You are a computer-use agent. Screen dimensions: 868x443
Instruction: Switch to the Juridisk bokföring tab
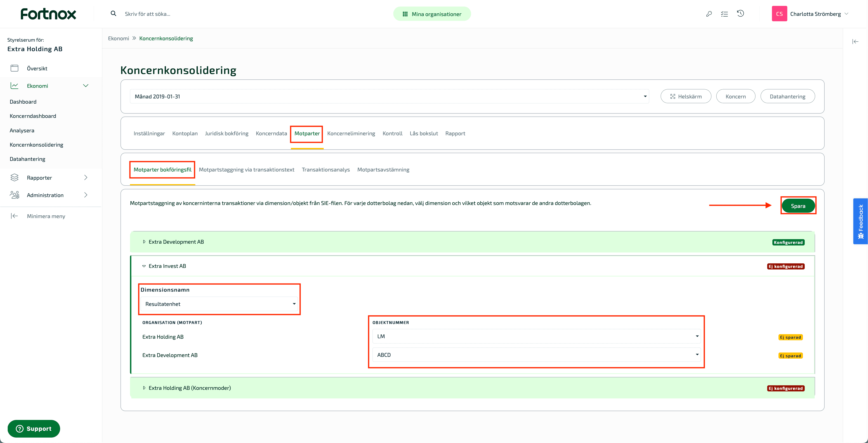click(226, 133)
